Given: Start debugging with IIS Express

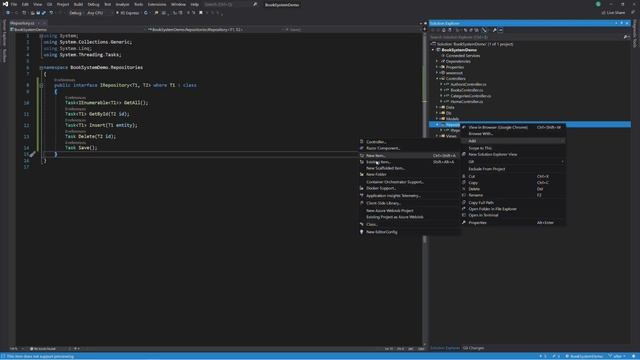Looking at the screenshot, I should coord(128,13).
